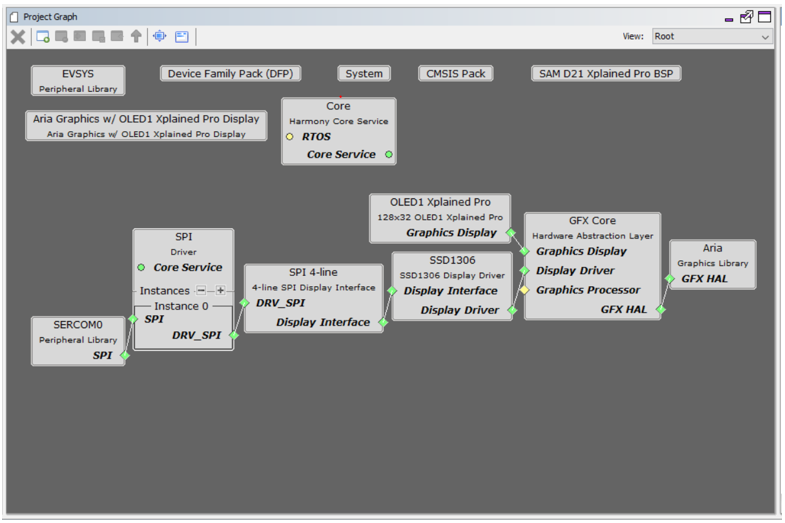
Task: Click the blue window panel toolbar icon
Action: pos(182,37)
